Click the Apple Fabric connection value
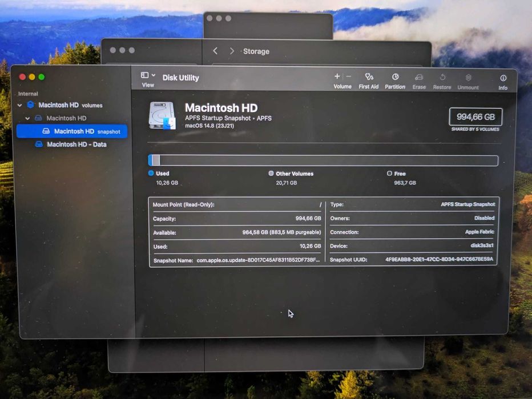The height and width of the screenshot is (399, 532). coord(479,232)
